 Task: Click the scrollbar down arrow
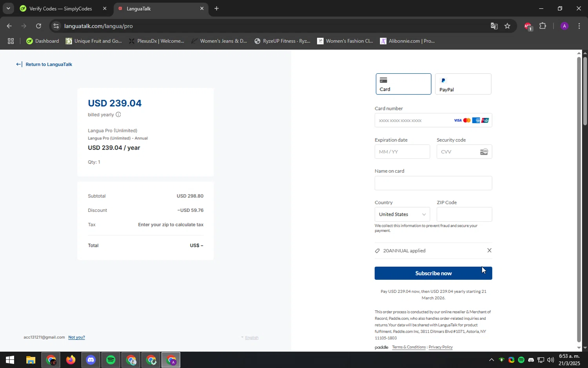tap(585, 348)
